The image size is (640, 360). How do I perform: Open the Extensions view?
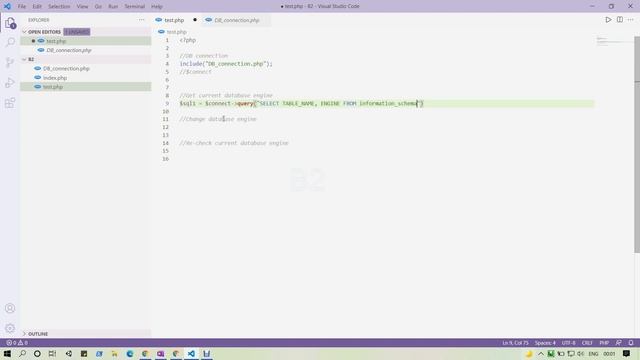10,103
